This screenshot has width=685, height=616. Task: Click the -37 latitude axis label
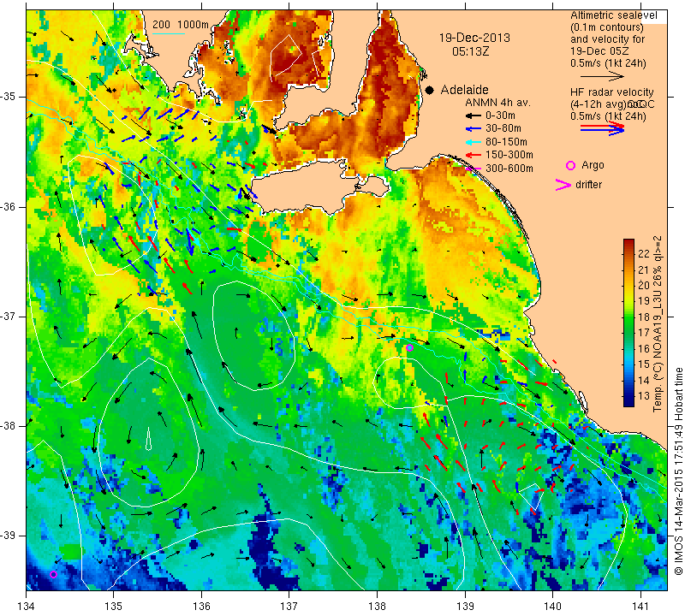9,316
